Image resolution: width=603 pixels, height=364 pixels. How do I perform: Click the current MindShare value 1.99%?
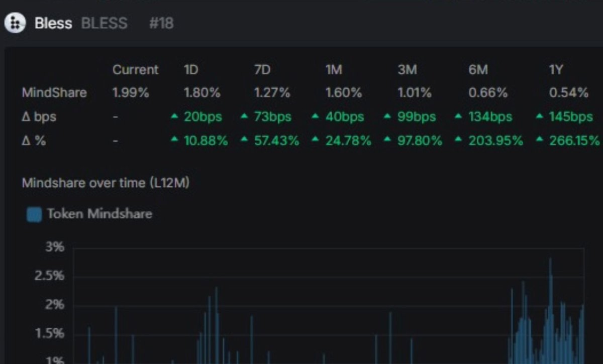[x=131, y=93]
